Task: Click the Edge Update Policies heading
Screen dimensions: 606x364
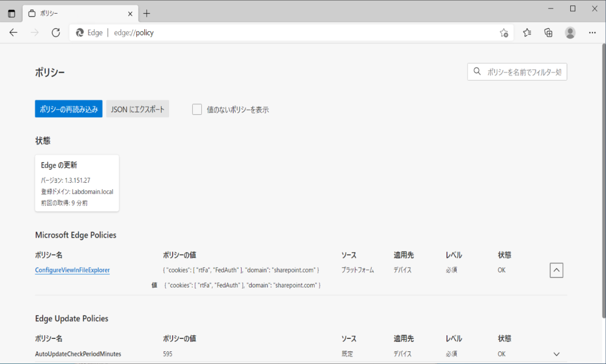Action: [72, 319]
